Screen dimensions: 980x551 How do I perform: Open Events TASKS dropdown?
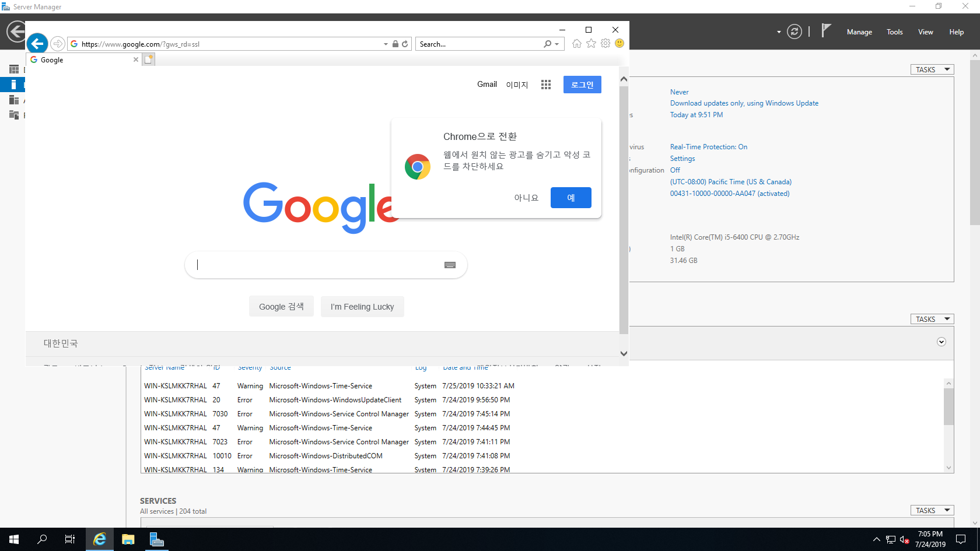coord(932,319)
